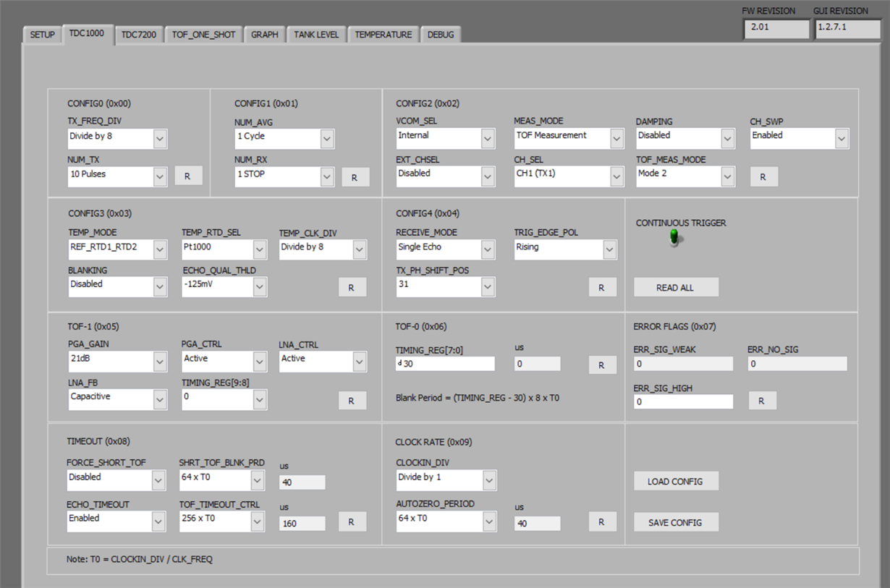
Task: Click the R button in CONFIG3
Action: pos(352,287)
